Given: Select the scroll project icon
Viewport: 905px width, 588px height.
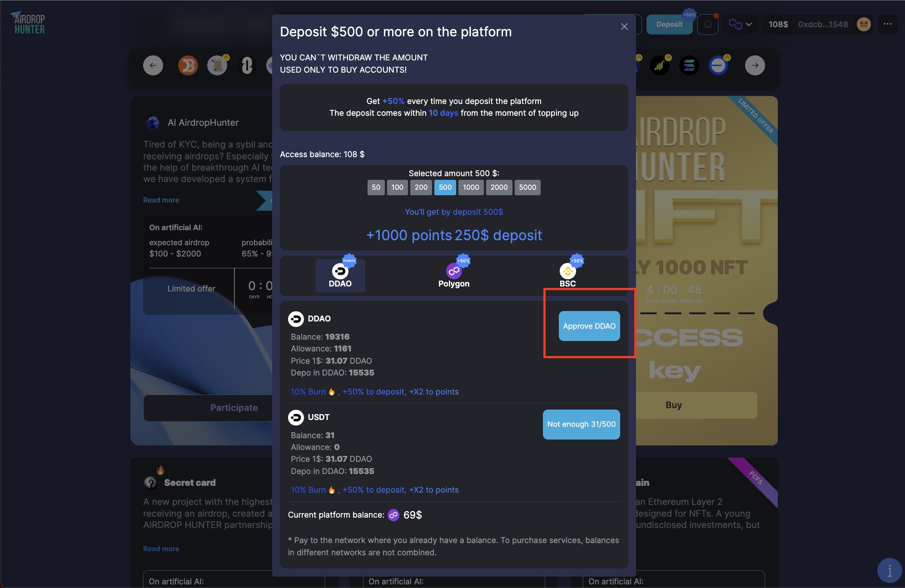Looking at the screenshot, I should click(x=217, y=65).
